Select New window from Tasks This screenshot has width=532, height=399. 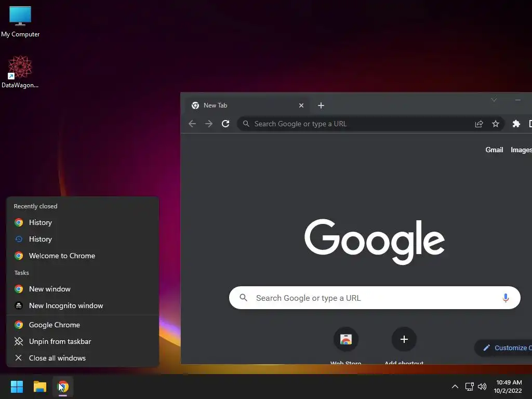coord(83,289)
